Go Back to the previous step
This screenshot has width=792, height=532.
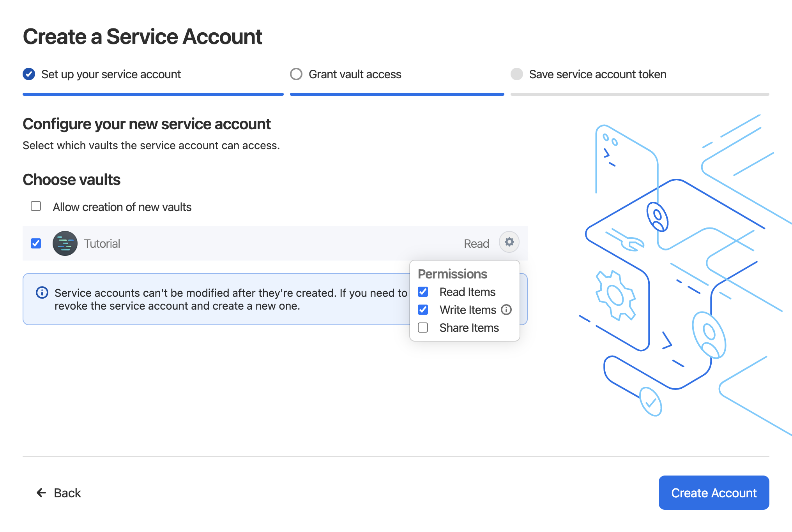pos(67,493)
